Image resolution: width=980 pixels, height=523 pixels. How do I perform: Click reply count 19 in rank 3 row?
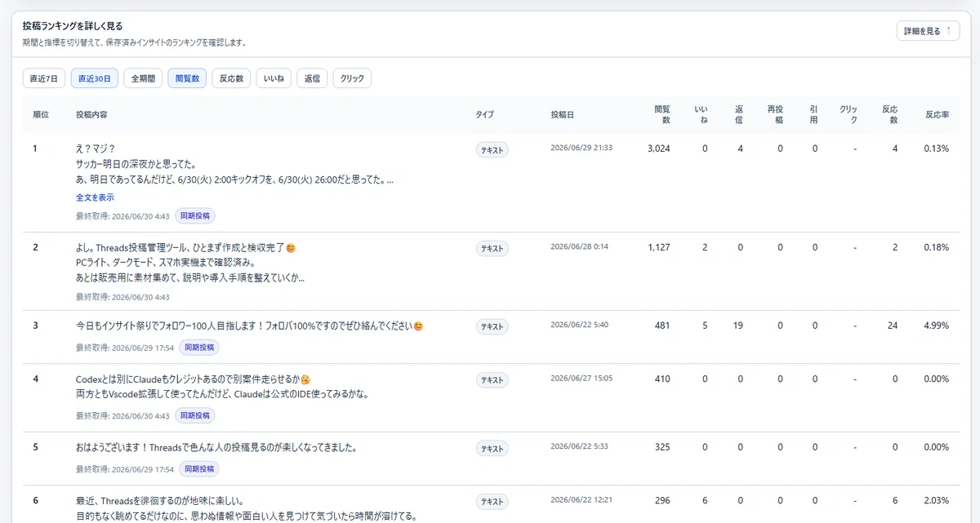[738, 326]
